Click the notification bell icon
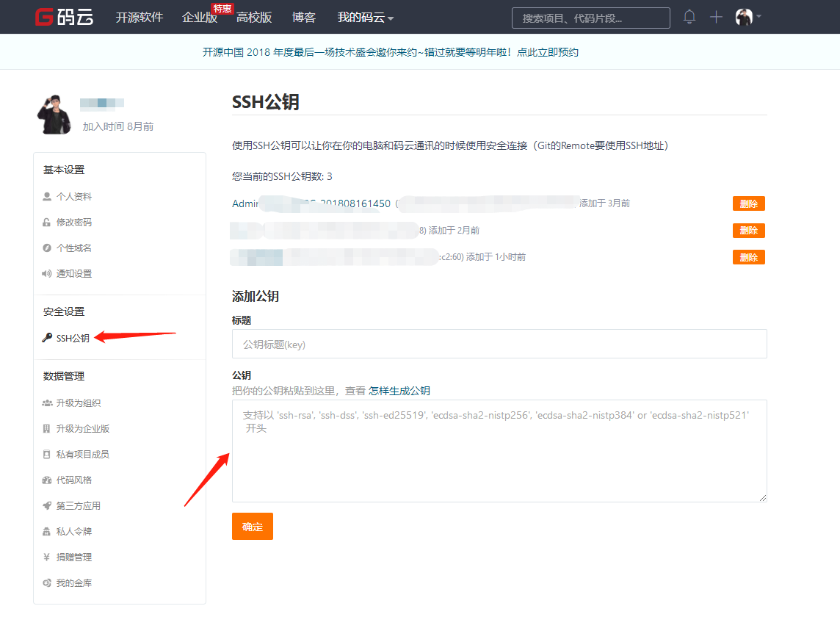Viewport: 840px width, 617px height. 689,17
